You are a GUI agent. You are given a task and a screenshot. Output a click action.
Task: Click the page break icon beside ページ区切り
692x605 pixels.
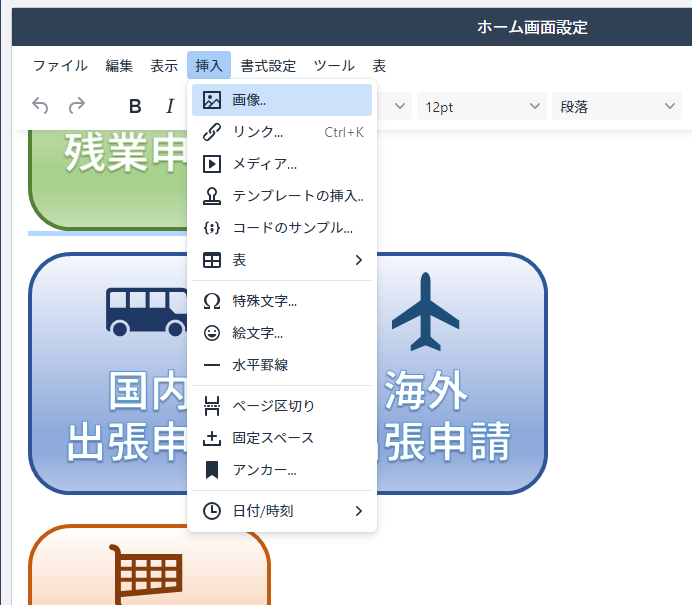(x=212, y=406)
